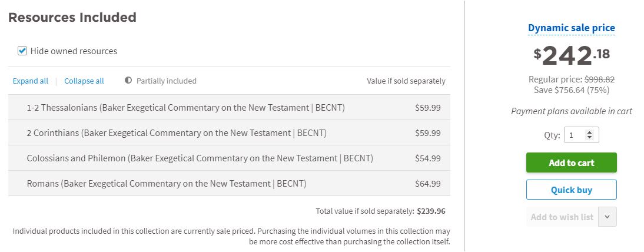Click the $242.18 sale price
The width and height of the screenshot is (644, 252).
coord(571,55)
